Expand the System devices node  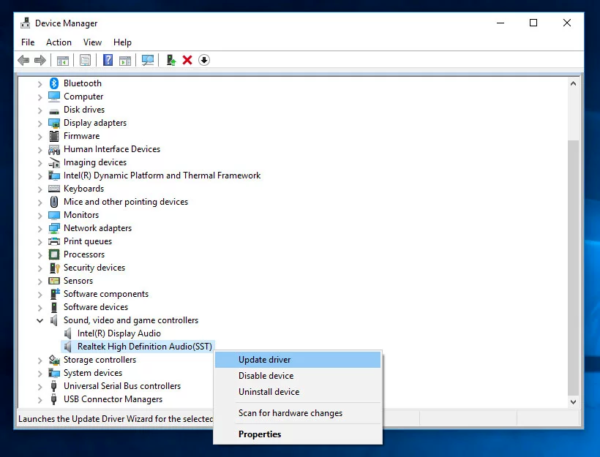[x=40, y=373]
